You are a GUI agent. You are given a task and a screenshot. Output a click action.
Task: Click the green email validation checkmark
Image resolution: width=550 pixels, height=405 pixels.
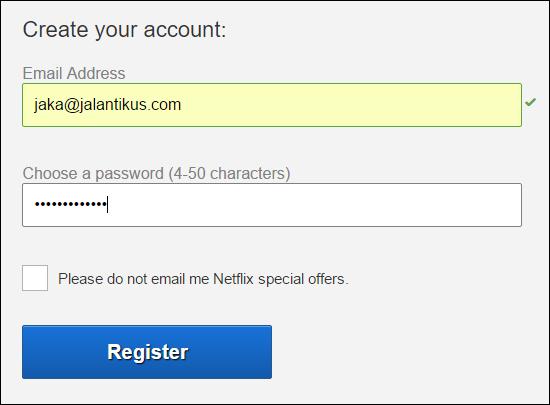[530, 102]
